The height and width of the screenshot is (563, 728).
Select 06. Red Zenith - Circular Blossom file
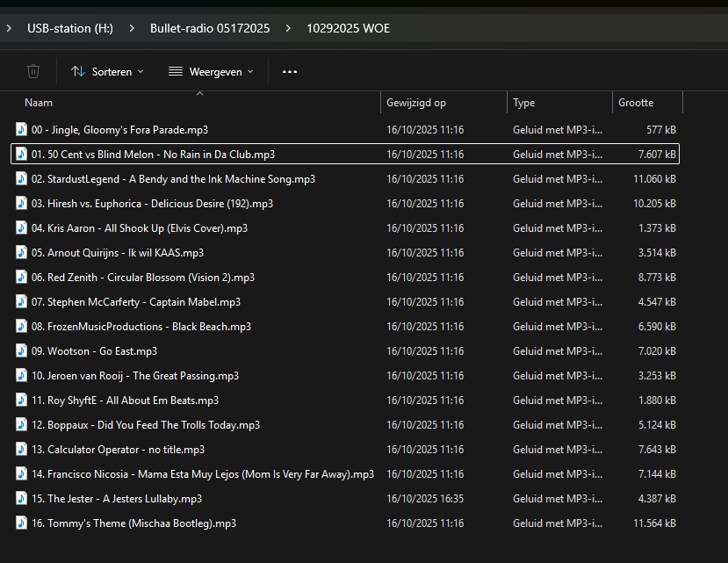[x=143, y=278]
